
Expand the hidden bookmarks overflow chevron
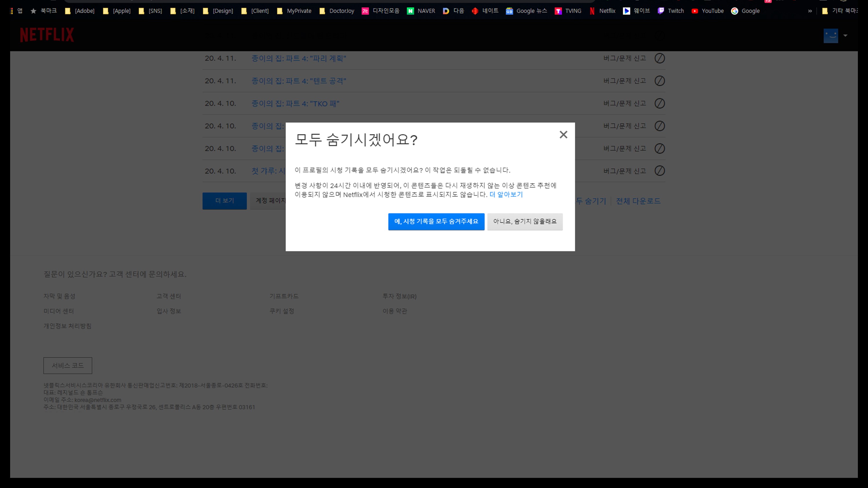coord(810,11)
